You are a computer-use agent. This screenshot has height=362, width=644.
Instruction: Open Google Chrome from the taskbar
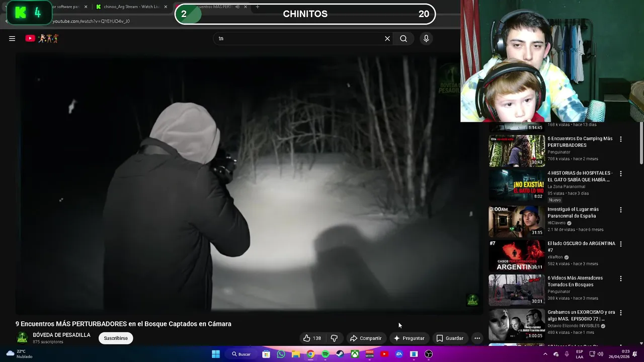tap(310, 354)
